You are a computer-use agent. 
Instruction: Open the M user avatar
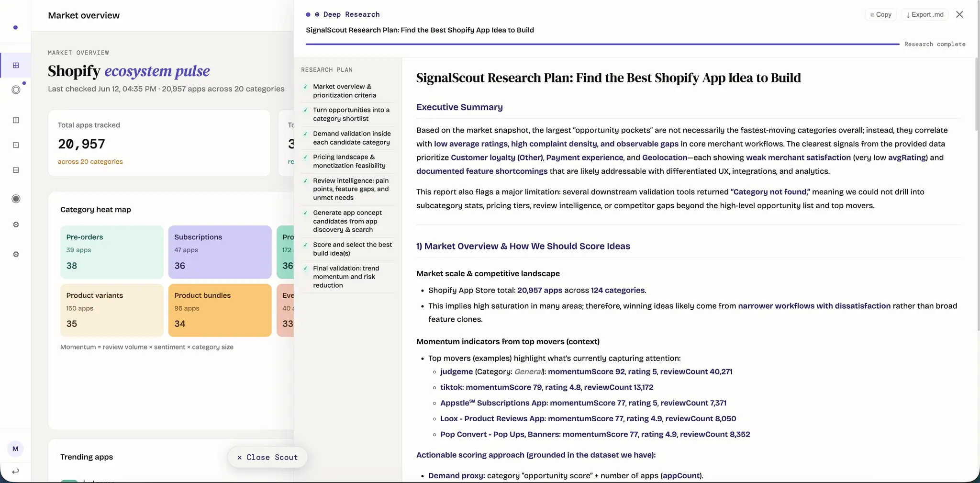pos(15,449)
